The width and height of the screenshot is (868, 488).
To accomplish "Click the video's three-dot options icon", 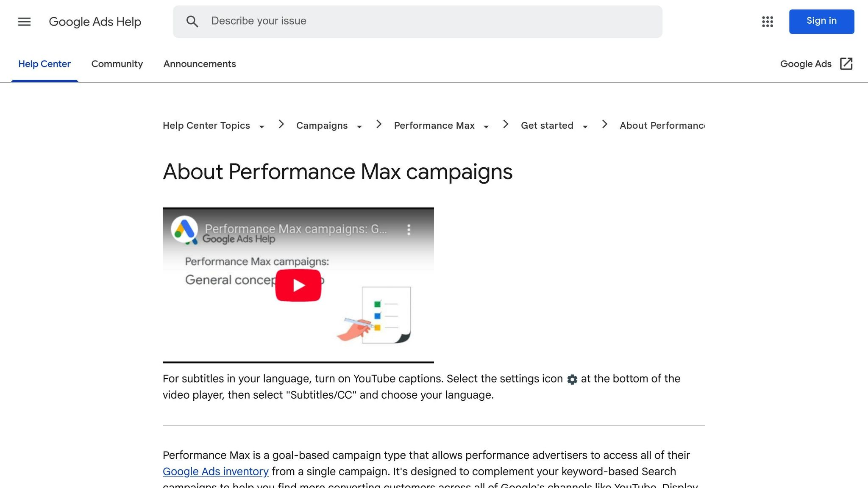I will pos(409,229).
